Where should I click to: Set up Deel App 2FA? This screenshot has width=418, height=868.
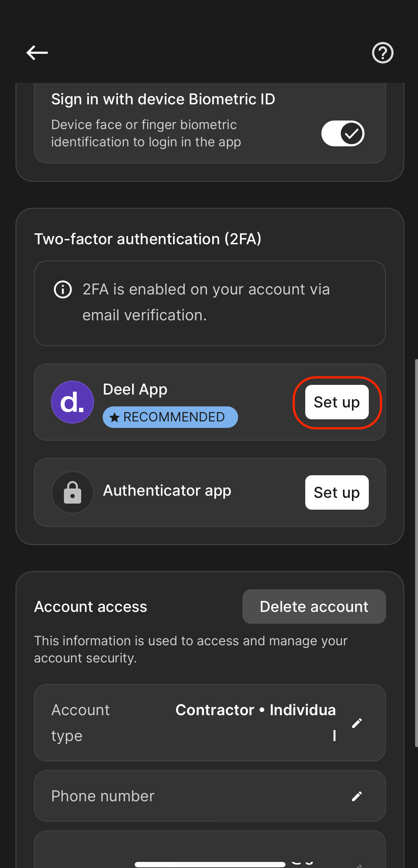[x=337, y=402]
